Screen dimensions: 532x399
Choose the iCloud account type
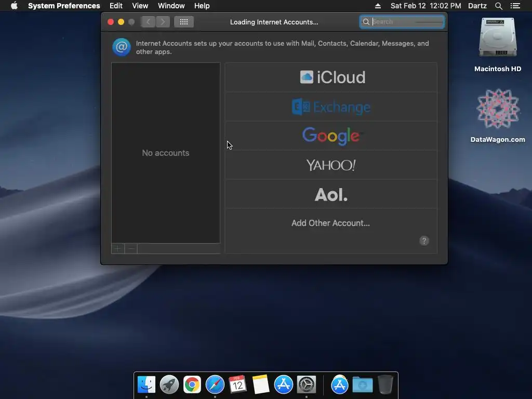[x=331, y=77]
